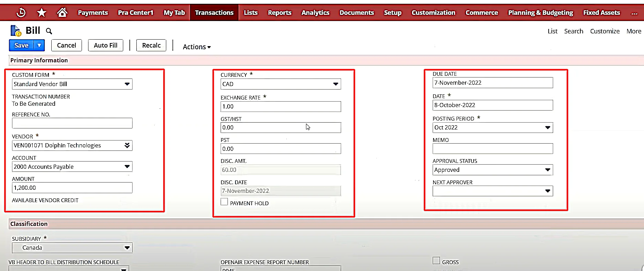Click the Primary Information section header

click(x=39, y=60)
